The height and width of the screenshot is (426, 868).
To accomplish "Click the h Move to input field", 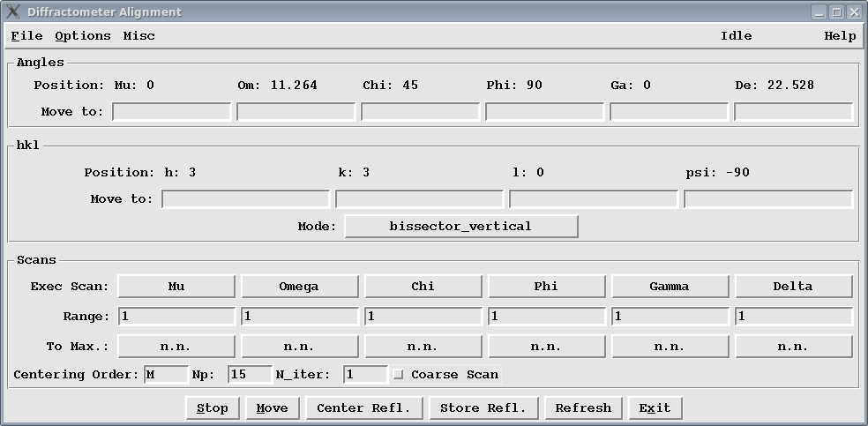I will pyautogui.click(x=246, y=199).
